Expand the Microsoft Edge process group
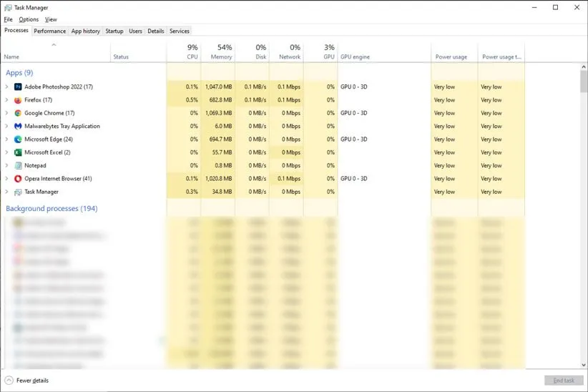The image size is (588, 392). pyautogui.click(x=6, y=139)
